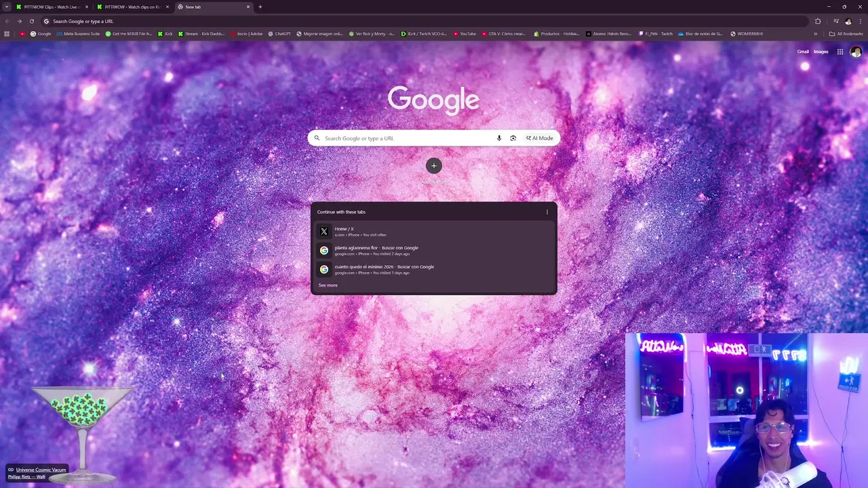Open the link icon beside Universe Cosmic Vacuum
Screen dimensions: 868x488
(11, 470)
